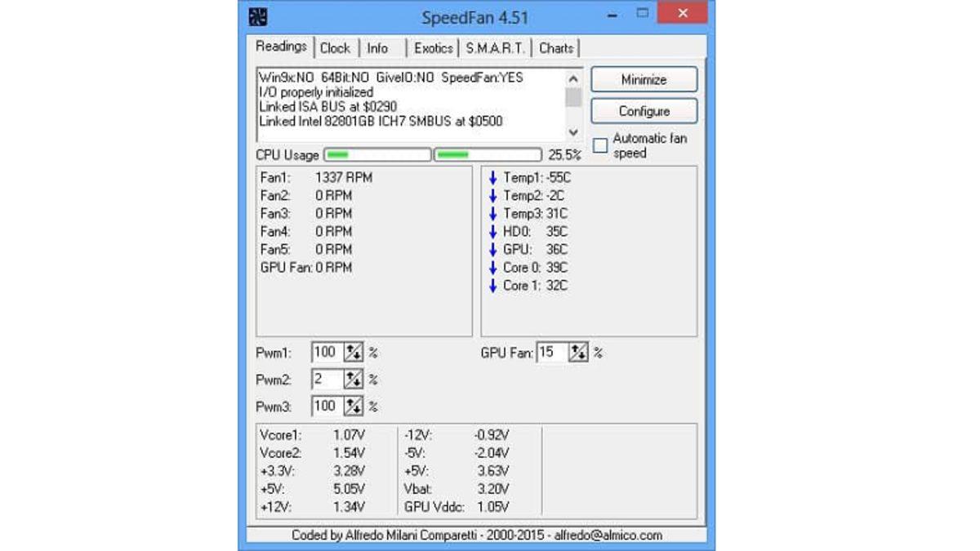Image resolution: width=980 pixels, height=551 pixels.
Task: Click the GPU temperature arrow icon
Action: point(492,250)
